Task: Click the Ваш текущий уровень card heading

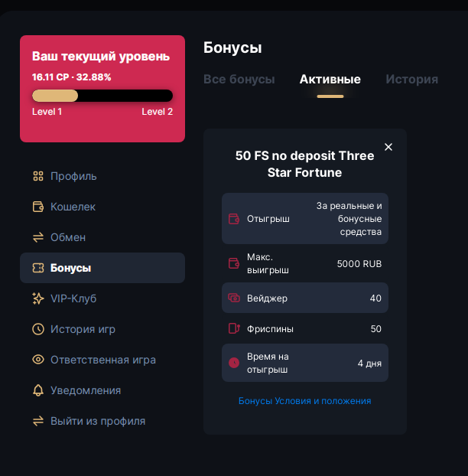Action: [x=101, y=57]
